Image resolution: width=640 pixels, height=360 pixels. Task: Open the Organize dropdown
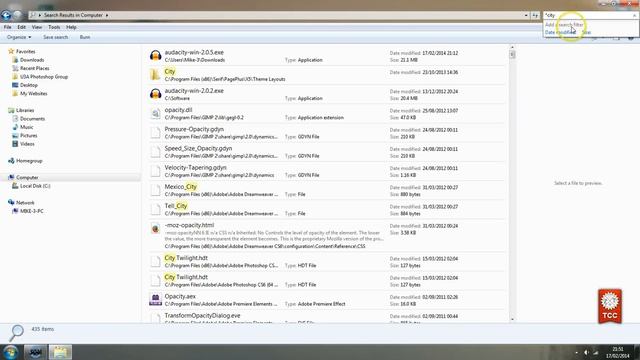pyautogui.click(x=19, y=37)
